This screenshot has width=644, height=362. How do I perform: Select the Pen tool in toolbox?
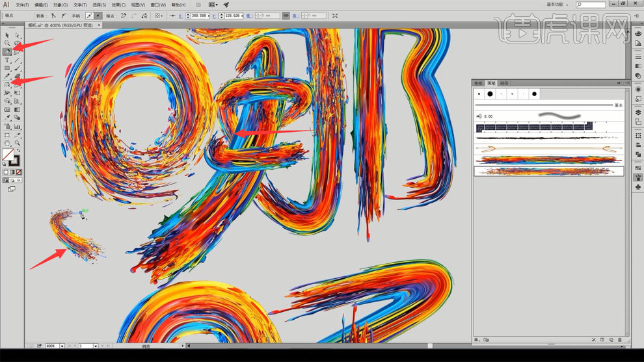click(x=7, y=51)
